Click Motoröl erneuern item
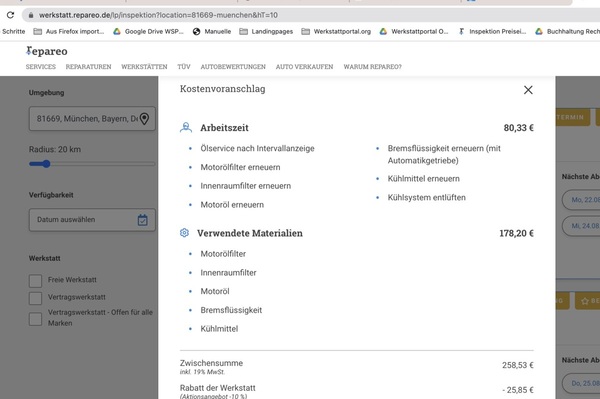This screenshot has width=600, height=399. coord(232,205)
